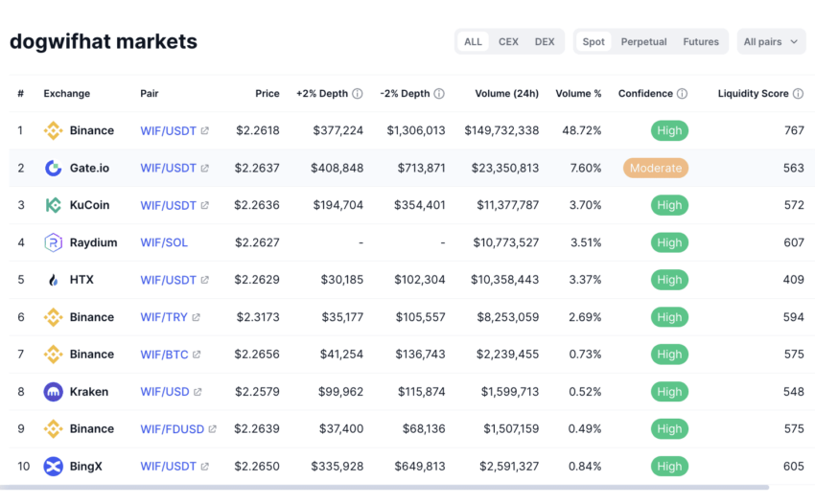Image resolution: width=815 pixels, height=504 pixels.
Task: Sort by the Price column header
Action: (x=268, y=94)
